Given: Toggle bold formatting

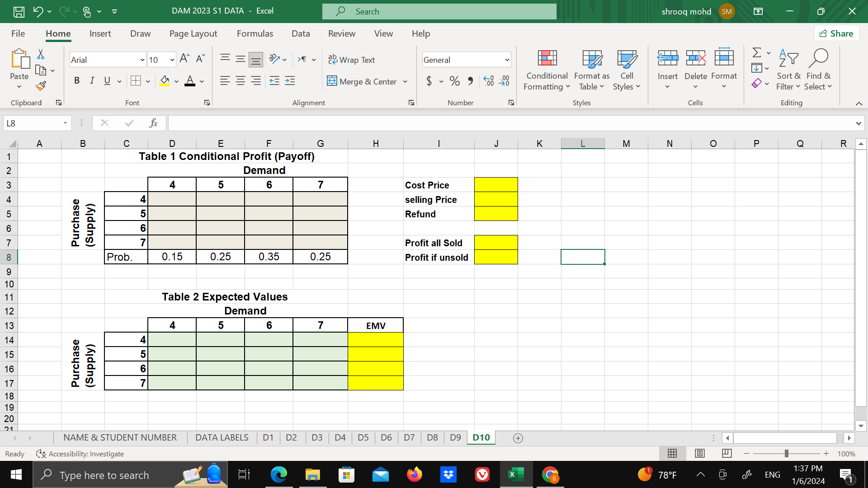Looking at the screenshot, I should click(76, 80).
